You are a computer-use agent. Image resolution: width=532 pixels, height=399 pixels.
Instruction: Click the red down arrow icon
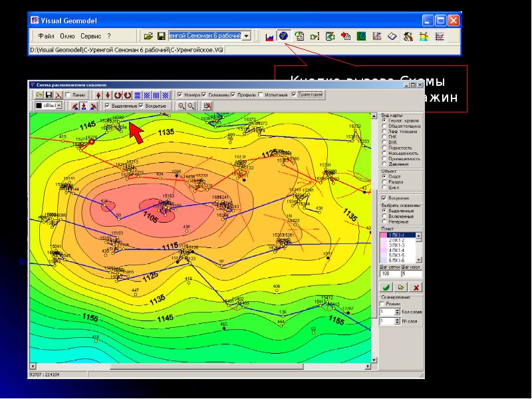108,95
